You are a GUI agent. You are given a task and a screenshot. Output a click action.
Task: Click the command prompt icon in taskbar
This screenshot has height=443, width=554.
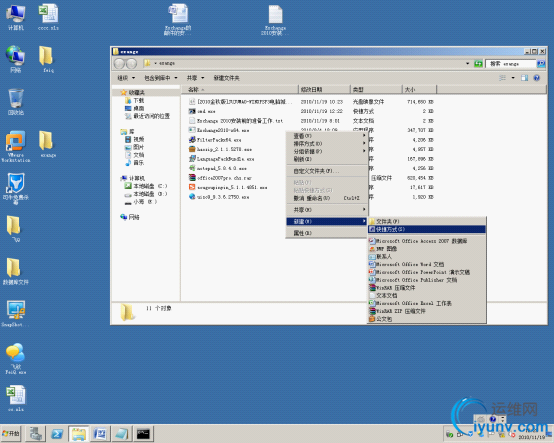[143, 433]
